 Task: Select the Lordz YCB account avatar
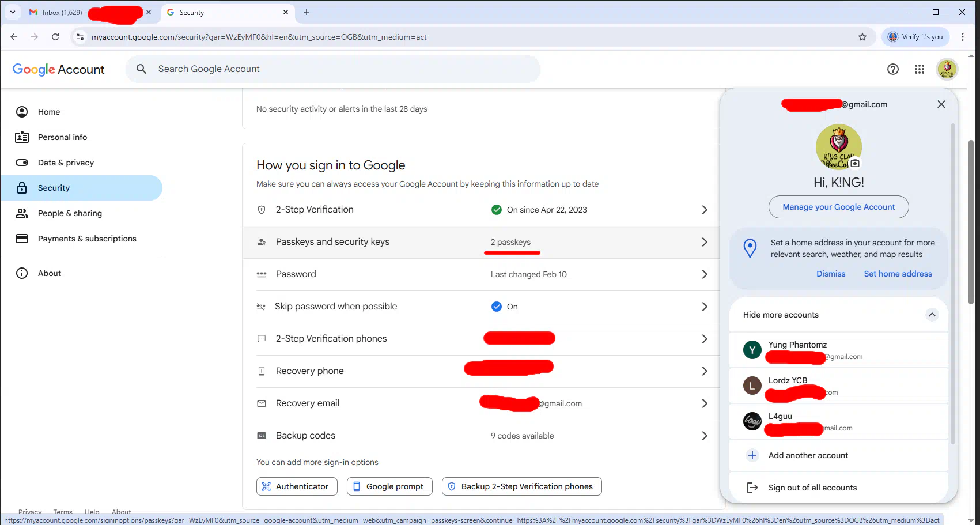(752, 386)
